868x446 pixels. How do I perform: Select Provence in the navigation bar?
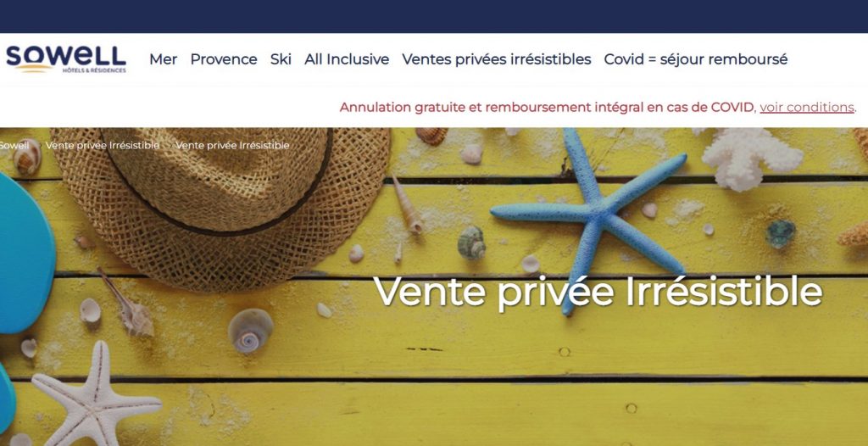[x=224, y=59]
